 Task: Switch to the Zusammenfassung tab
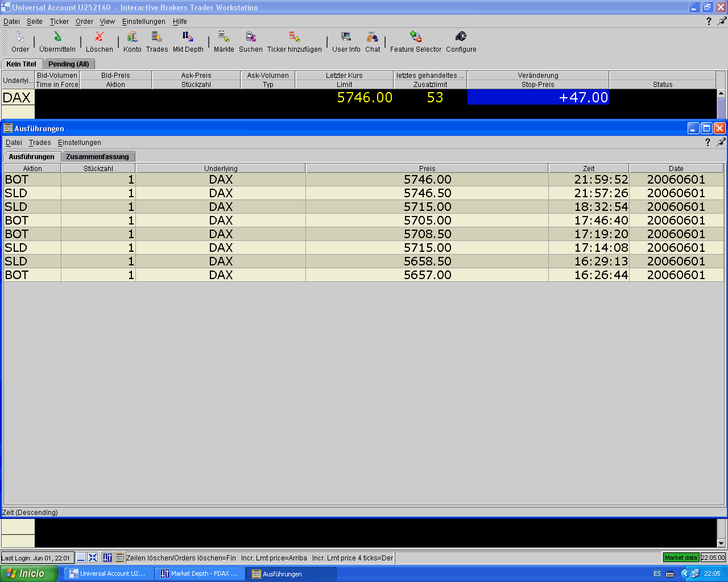click(x=98, y=157)
